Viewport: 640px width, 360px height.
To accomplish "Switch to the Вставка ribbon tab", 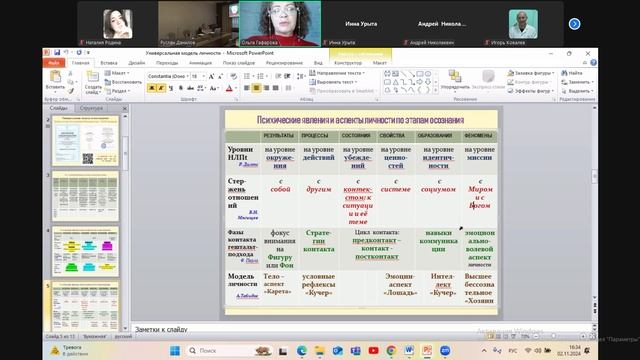I will tap(109, 63).
